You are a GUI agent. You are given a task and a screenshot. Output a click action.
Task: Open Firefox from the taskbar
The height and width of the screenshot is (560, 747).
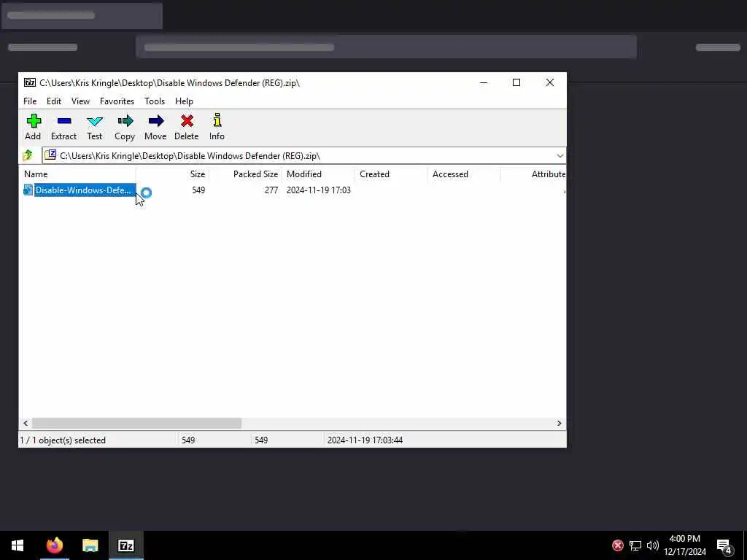click(x=54, y=545)
